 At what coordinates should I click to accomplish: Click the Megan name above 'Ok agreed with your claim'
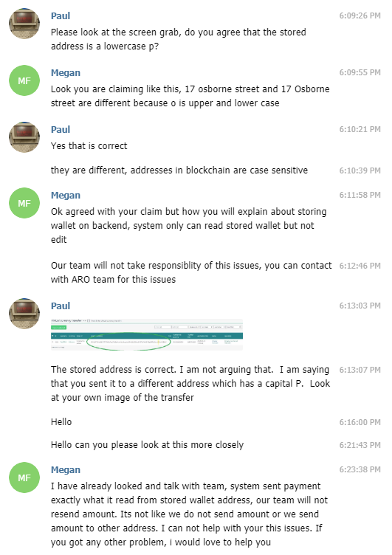[x=66, y=196]
